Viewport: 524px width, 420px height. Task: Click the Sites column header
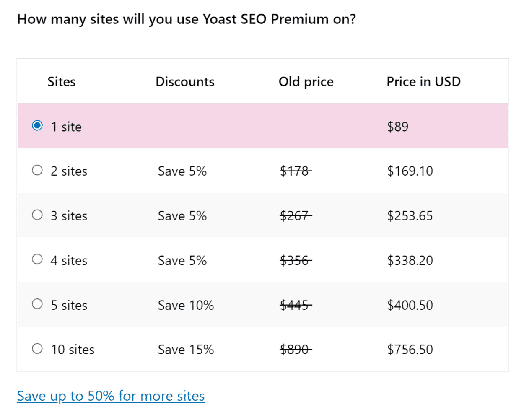[x=62, y=82]
